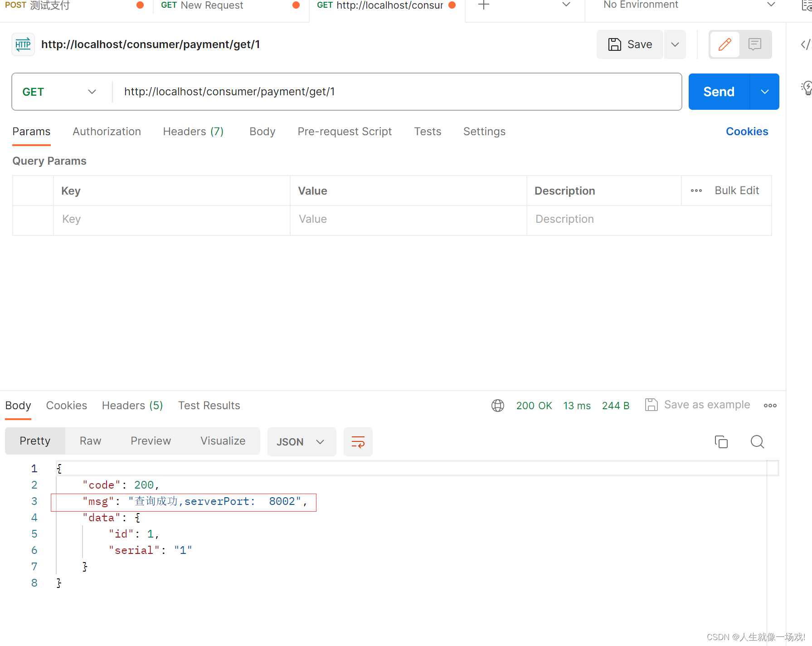
Task: Open the code snippet icon
Action: coord(805,44)
